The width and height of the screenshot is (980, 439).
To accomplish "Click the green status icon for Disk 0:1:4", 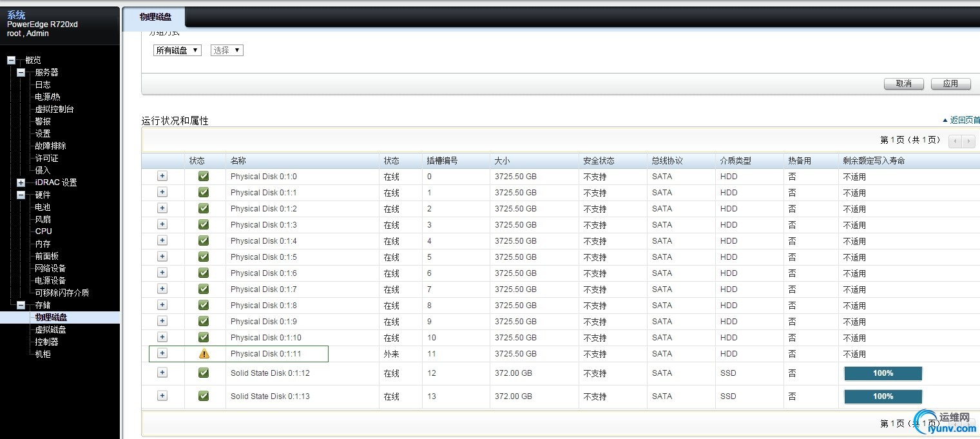I will (204, 240).
